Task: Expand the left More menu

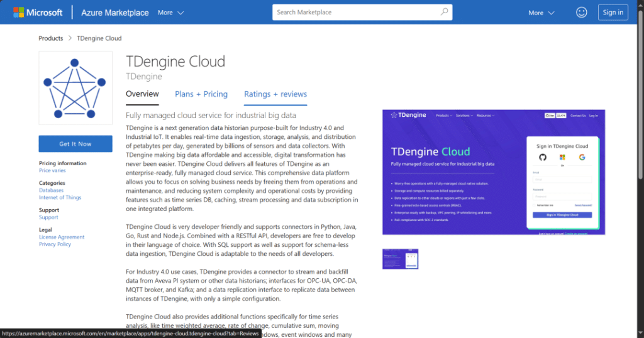Action: (170, 13)
